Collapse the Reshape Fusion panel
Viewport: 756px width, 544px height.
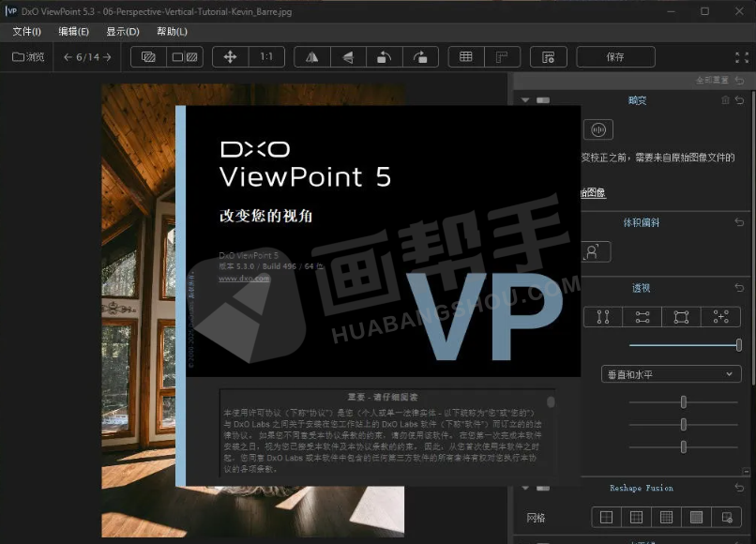[x=525, y=489]
